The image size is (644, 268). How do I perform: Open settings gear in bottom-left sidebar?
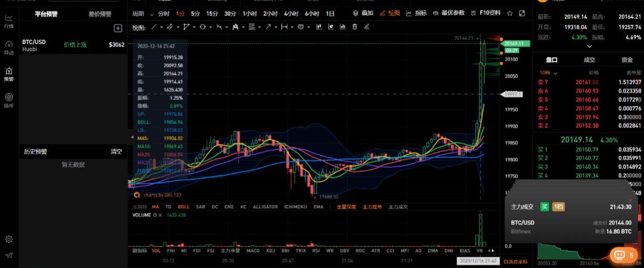[8, 240]
